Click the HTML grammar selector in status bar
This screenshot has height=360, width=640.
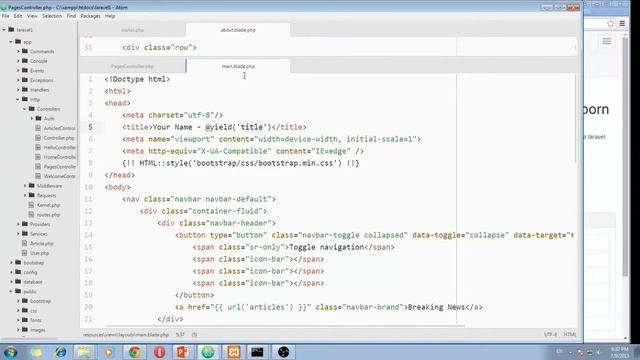(x=570, y=335)
